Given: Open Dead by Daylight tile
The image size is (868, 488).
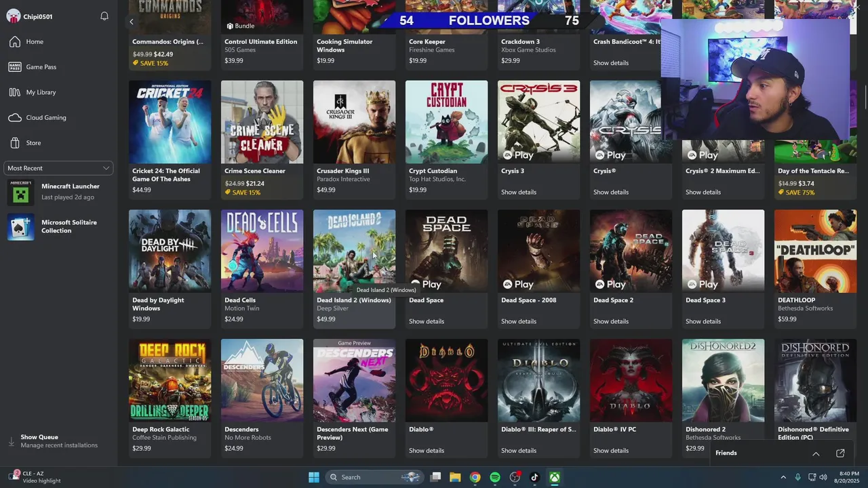Looking at the screenshot, I should pos(170,269).
